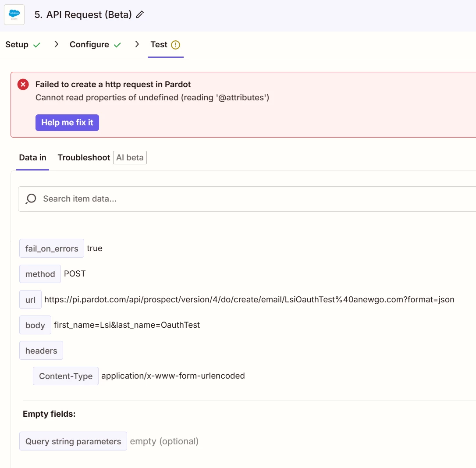476x468 pixels.
Task: Click the headers field label
Action: click(x=41, y=351)
